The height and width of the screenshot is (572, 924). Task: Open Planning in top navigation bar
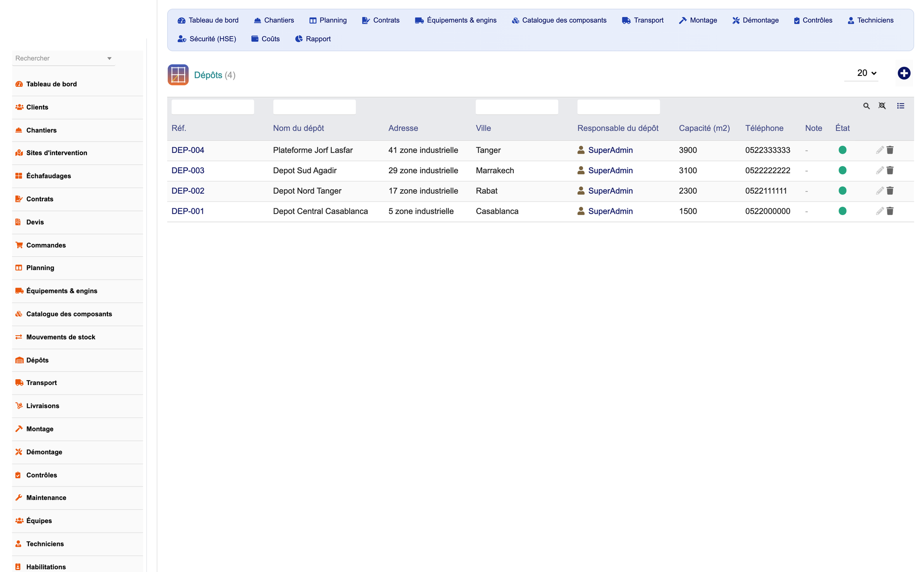pos(328,20)
